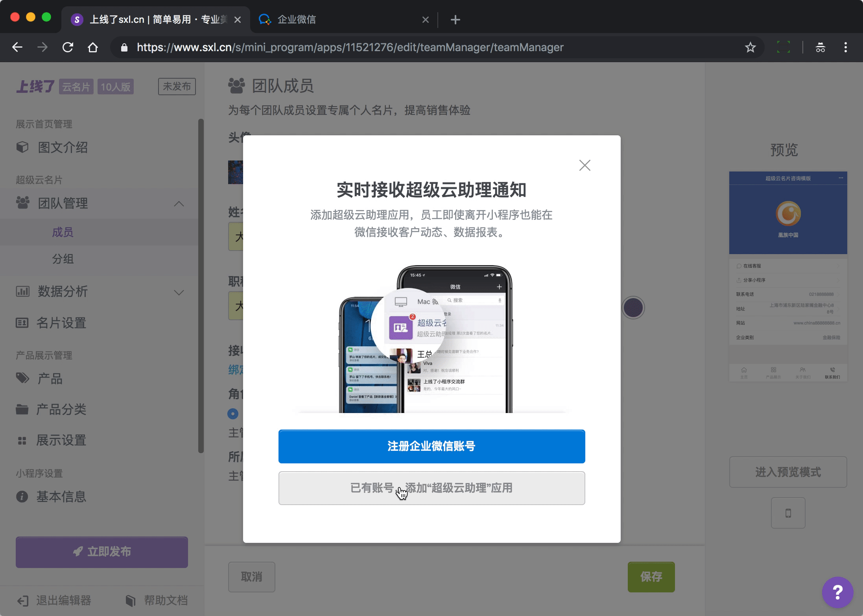Collapse the 团队管理 section chevron
863x616 pixels.
pyautogui.click(x=179, y=203)
